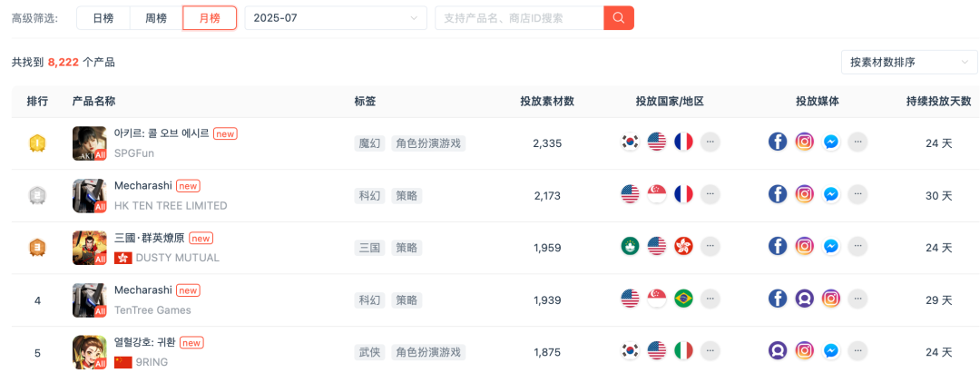Screen dimensions: 980x373
Task: Click the red search magnifier button
Action: [619, 18]
